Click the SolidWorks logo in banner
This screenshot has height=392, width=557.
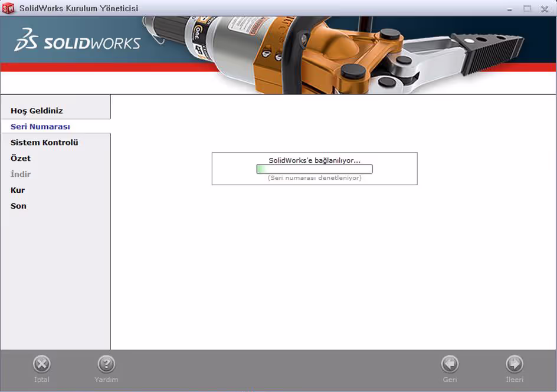tap(77, 40)
